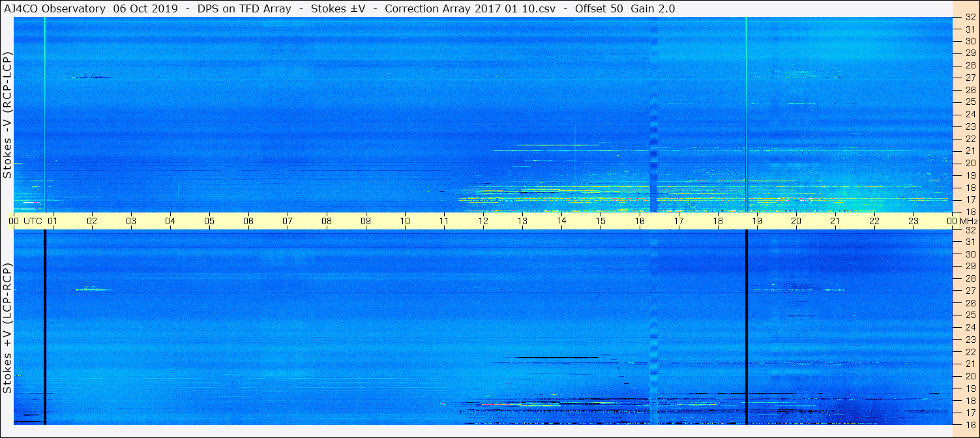Click the 'Stokes -V (RCP-LCP)' axis label
This screenshot has height=438, width=980.
point(7,115)
